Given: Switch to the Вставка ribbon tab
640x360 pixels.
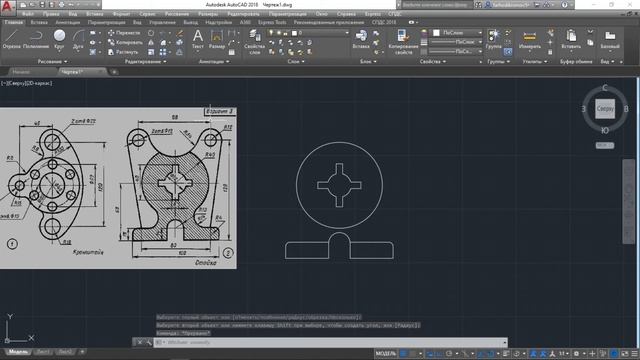Looking at the screenshot, I should (x=39, y=22).
